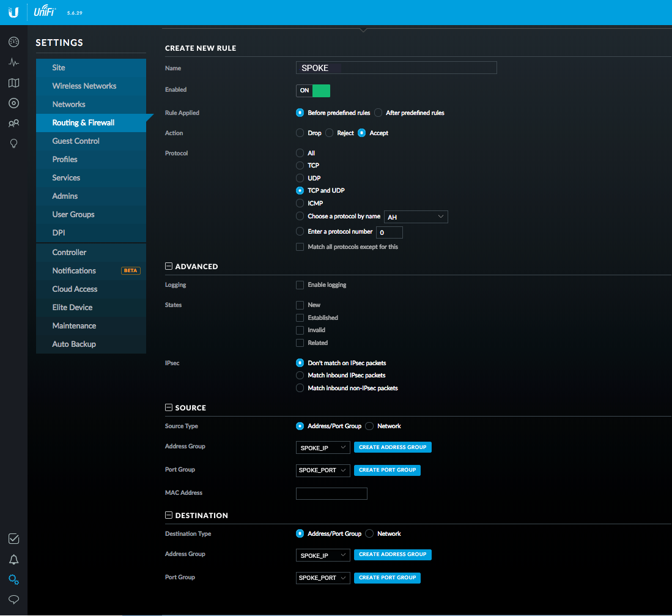Click Create Address Group under Source
Image resolution: width=672 pixels, height=616 pixels.
(x=393, y=447)
